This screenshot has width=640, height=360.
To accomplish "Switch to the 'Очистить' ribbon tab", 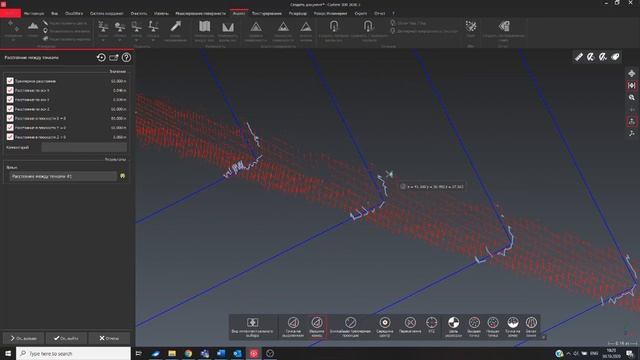I will (x=139, y=13).
